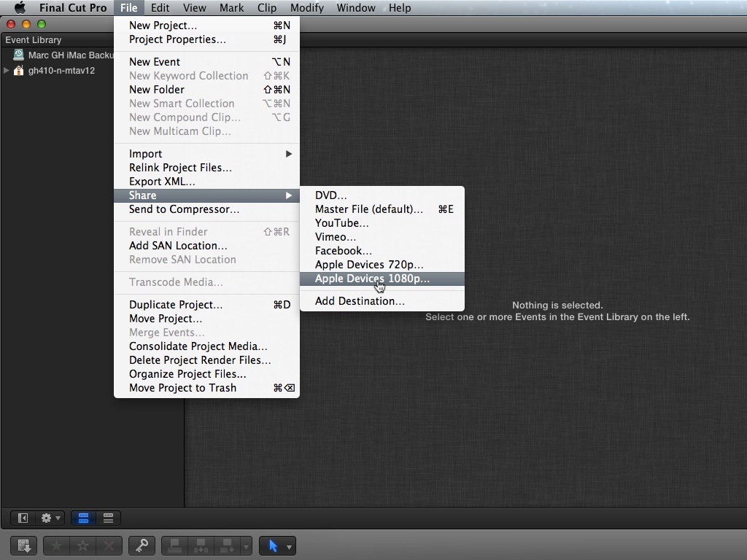Share to YouTube
Image resolution: width=747 pixels, height=560 pixels.
coord(382,223)
